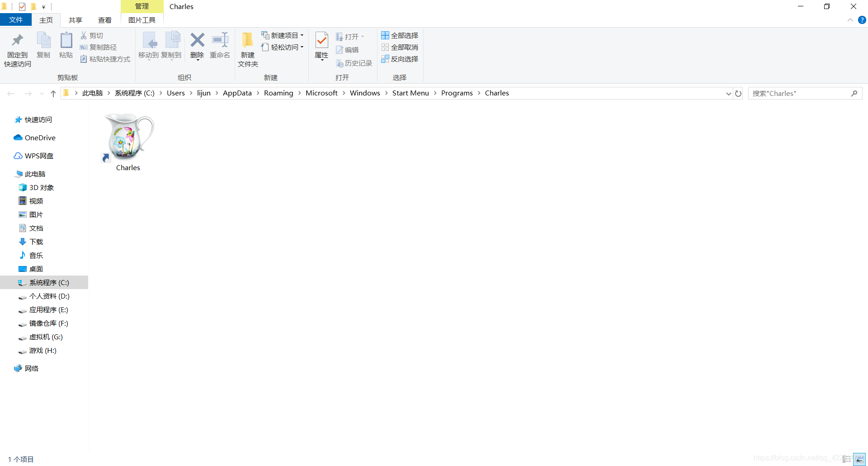Open the Easy access (轻松访问) dropdown
The image size is (868, 466).
[x=283, y=47]
